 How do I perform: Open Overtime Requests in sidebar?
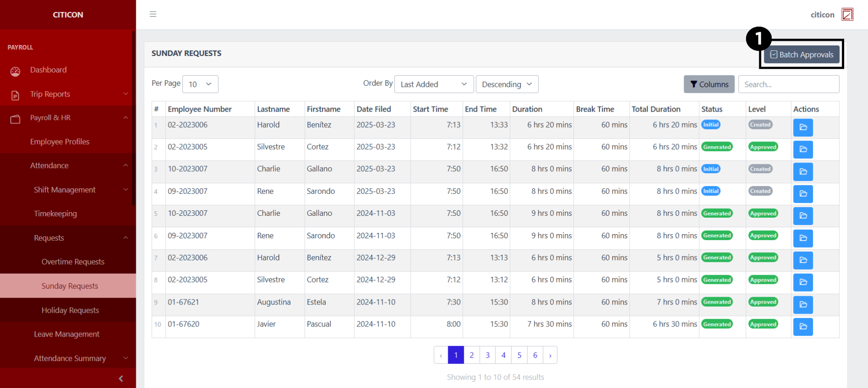[x=73, y=262]
